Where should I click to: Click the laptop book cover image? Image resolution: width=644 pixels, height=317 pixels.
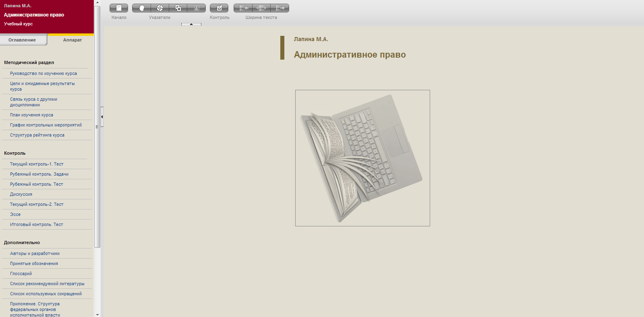coord(362,158)
